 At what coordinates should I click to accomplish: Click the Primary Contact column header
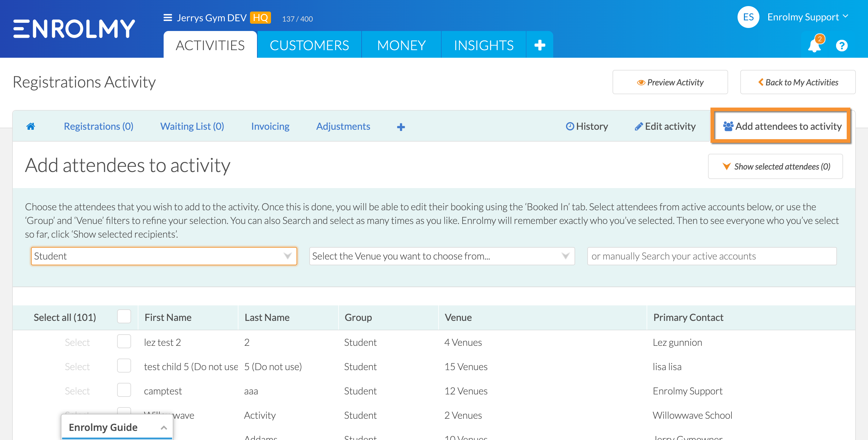click(688, 317)
